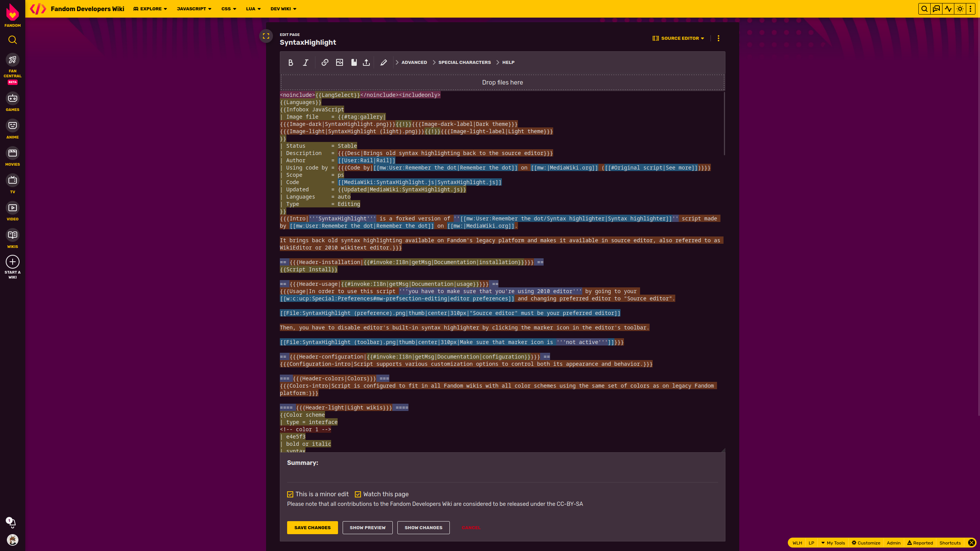Open the EXPLORE navigation menu
The width and height of the screenshot is (980, 551).
[150, 9]
